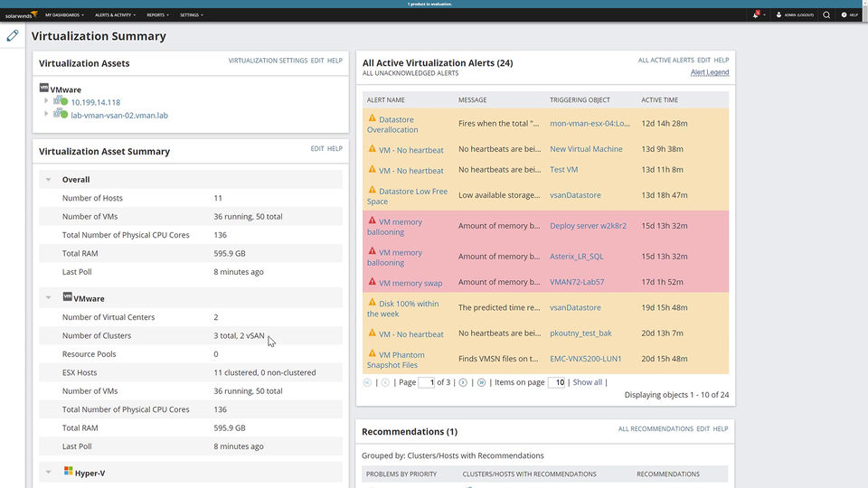Open the New Virtual Machine triggering object
This screenshot has height=488, width=868.
click(x=586, y=149)
